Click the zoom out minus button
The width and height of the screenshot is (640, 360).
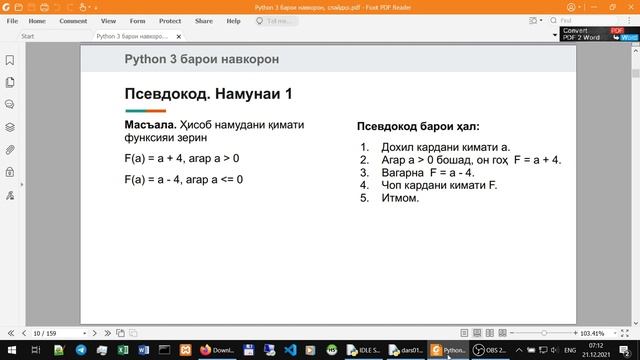point(512,333)
